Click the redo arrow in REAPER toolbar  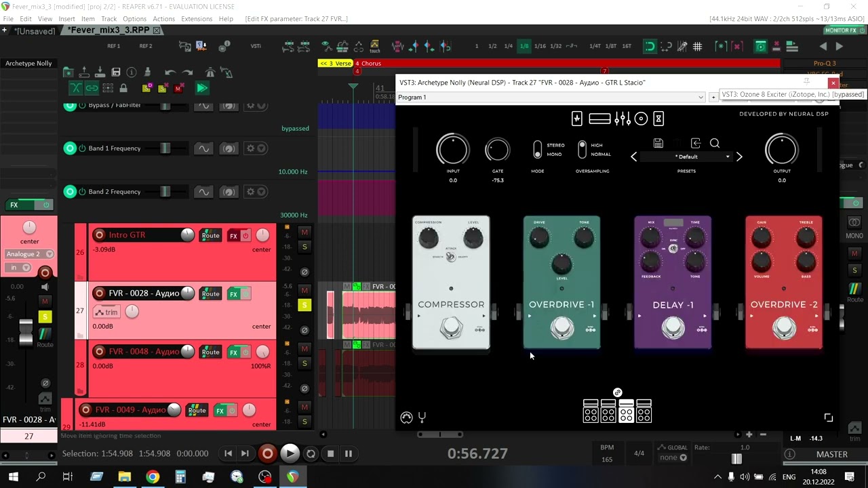pos(188,72)
